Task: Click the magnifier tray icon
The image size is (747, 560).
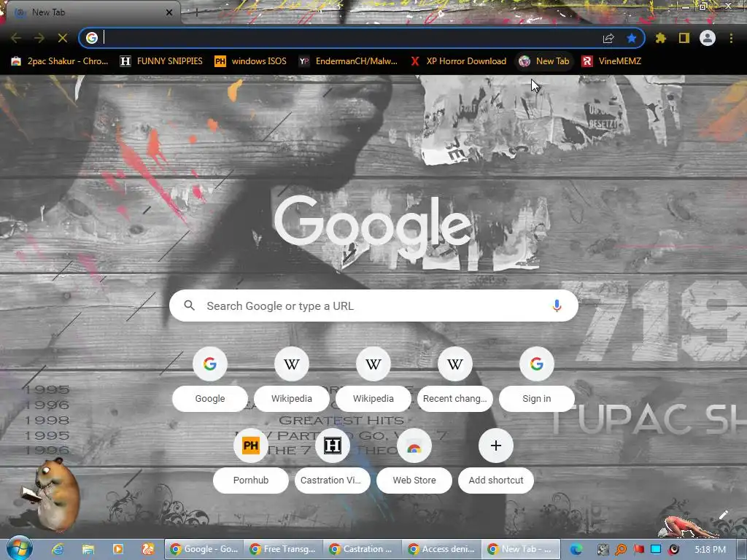Action: [x=621, y=550]
